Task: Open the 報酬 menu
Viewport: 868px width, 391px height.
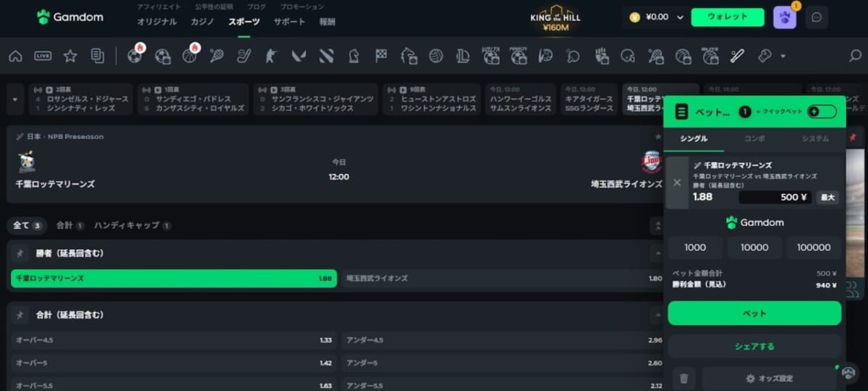Action: point(328,22)
